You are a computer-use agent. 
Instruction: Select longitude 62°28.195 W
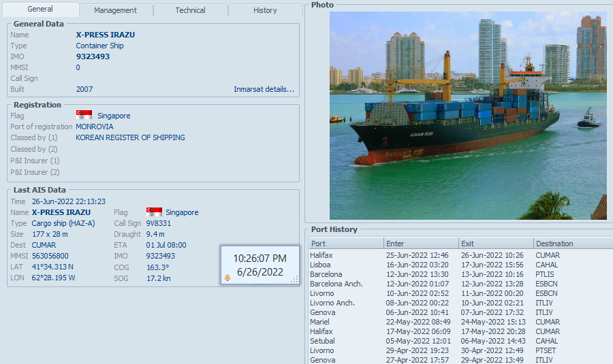coord(53,278)
